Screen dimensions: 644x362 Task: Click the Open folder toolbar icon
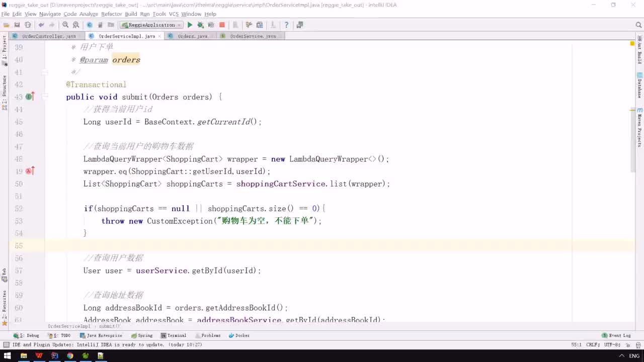pos(6,25)
